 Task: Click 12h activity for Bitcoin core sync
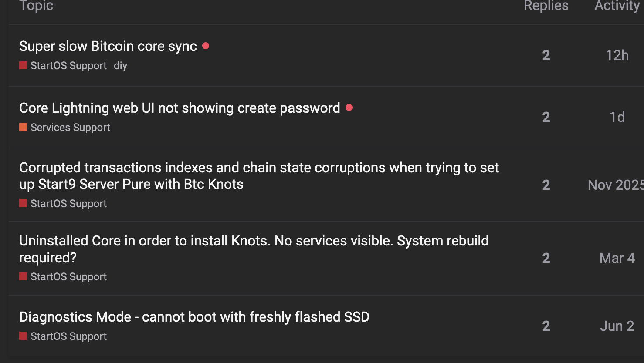coord(617,55)
